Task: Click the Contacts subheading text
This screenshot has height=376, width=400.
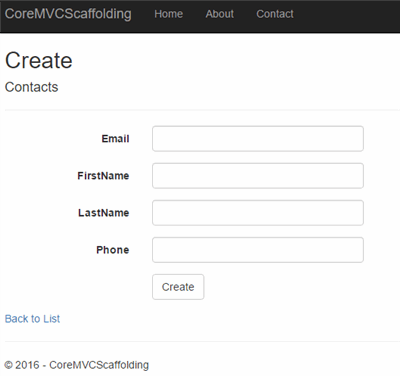Action: (x=31, y=87)
